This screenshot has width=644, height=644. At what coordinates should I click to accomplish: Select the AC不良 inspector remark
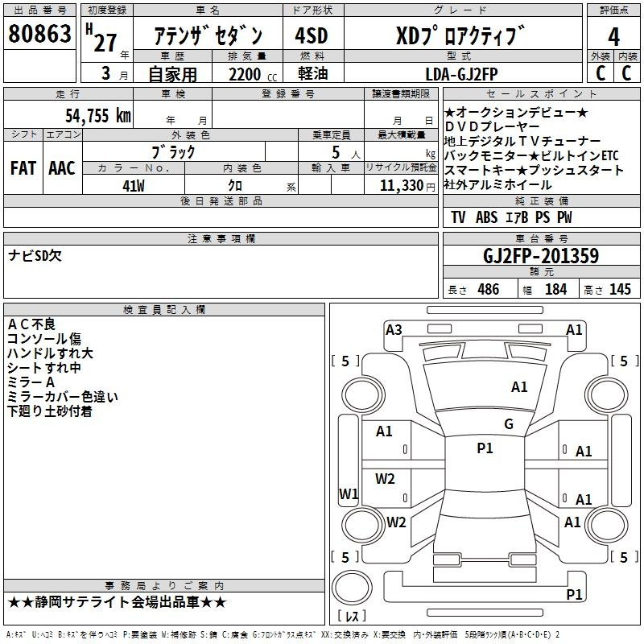point(31,324)
